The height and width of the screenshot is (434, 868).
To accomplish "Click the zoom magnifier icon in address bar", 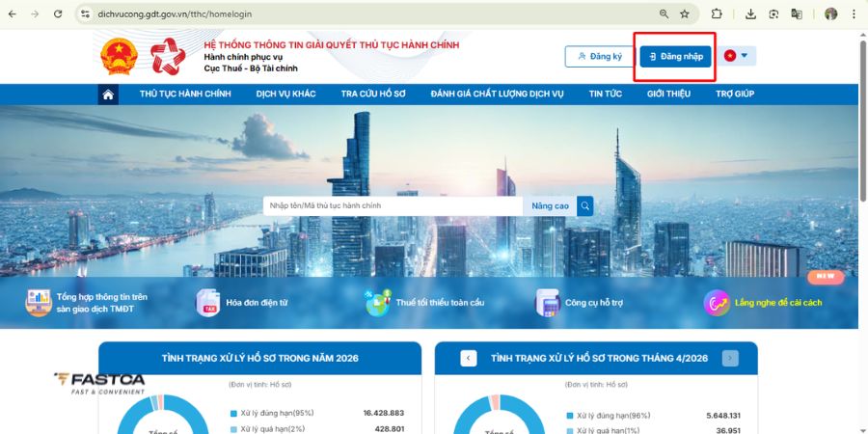I will [x=664, y=14].
